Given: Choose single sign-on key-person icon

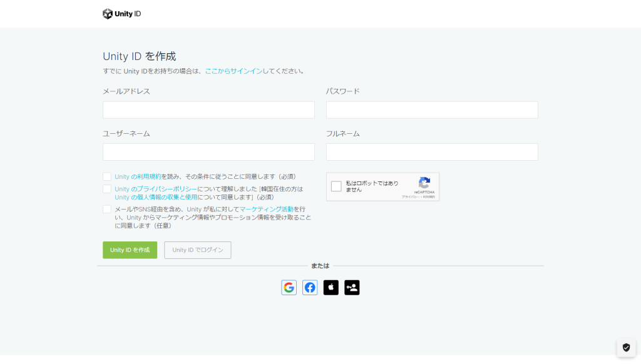Looking at the screenshot, I should 352,288.
